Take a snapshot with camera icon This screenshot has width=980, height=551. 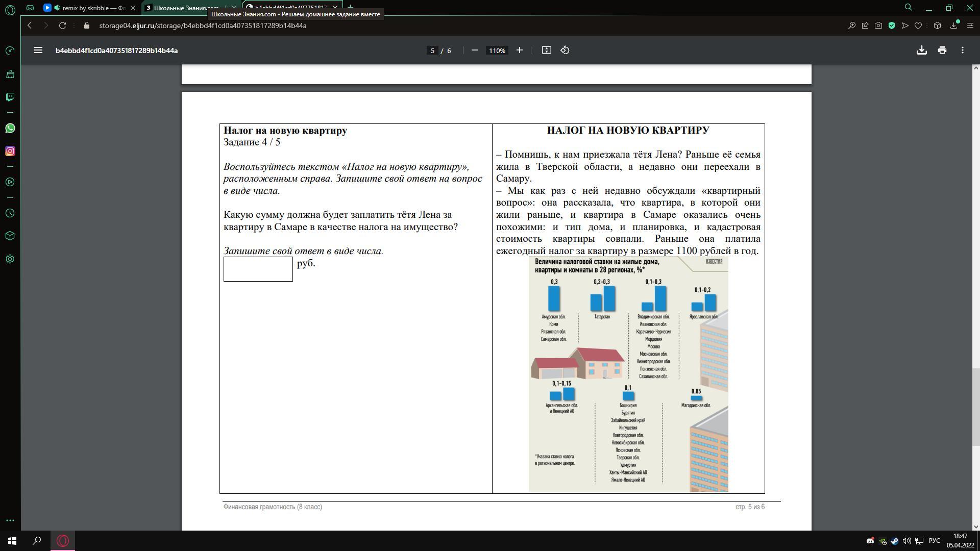click(x=878, y=26)
